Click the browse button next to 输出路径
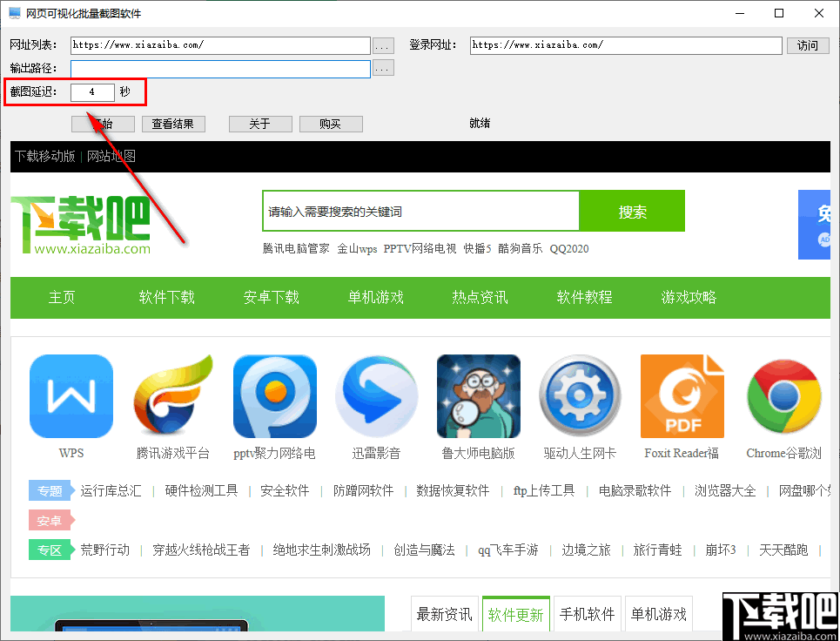Screen dimensions: 840x641 point(383,68)
